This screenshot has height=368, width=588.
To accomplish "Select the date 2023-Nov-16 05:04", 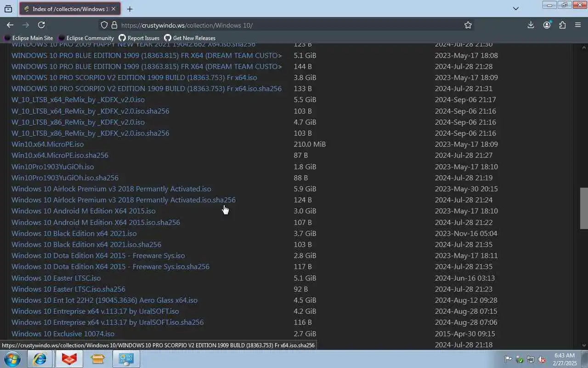I will click(466, 233).
